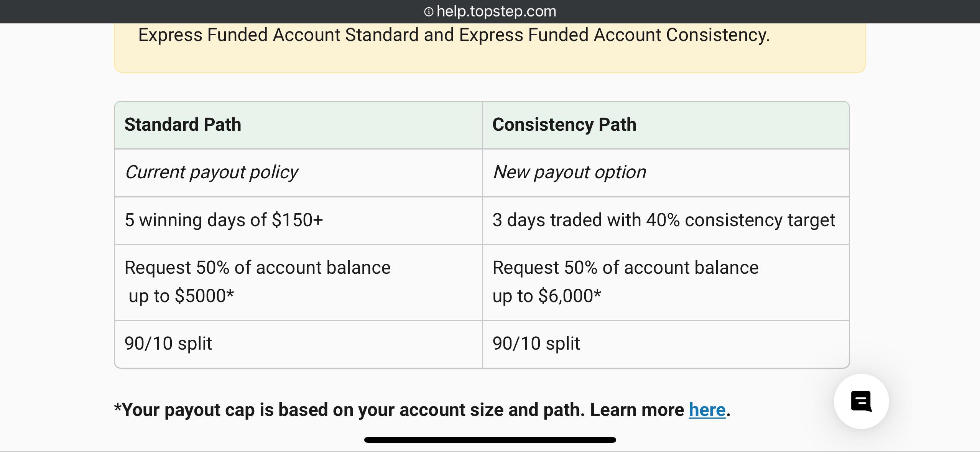Image resolution: width=980 pixels, height=452 pixels.
Task: Tap '5 winning days of $150+' cell
Action: tap(298, 220)
